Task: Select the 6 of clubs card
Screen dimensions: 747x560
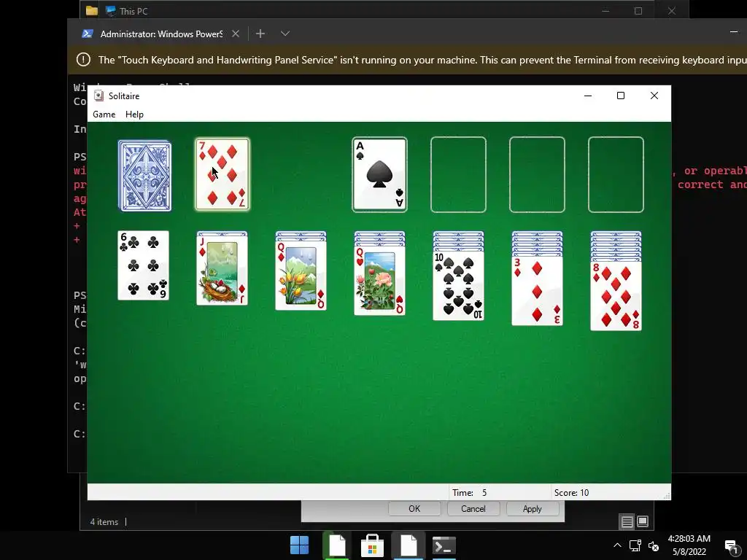Action: point(144,265)
